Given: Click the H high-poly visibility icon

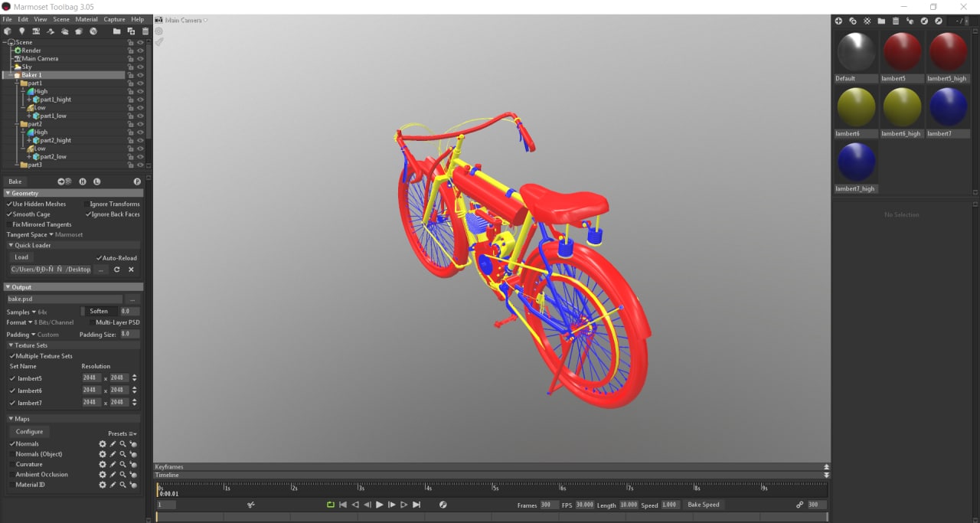Looking at the screenshot, I should (83, 181).
